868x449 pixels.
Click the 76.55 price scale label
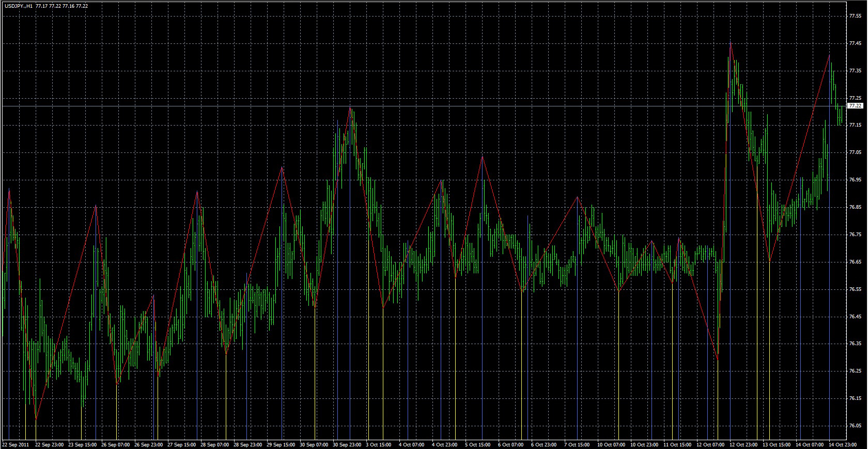point(855,289)
